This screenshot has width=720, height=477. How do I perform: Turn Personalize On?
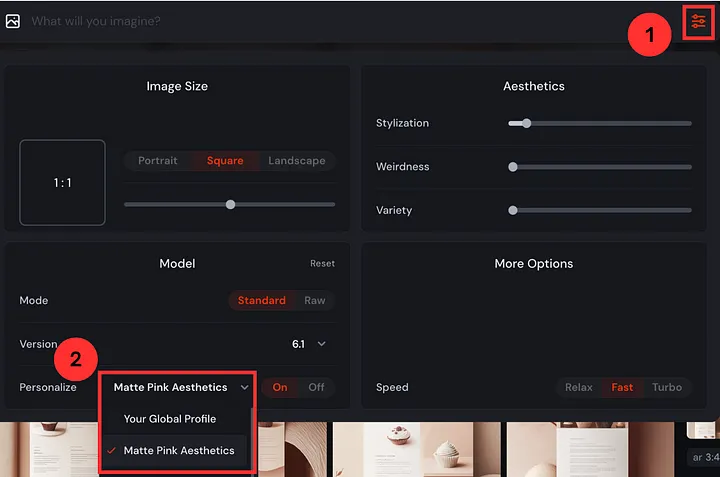coord(280,387)
